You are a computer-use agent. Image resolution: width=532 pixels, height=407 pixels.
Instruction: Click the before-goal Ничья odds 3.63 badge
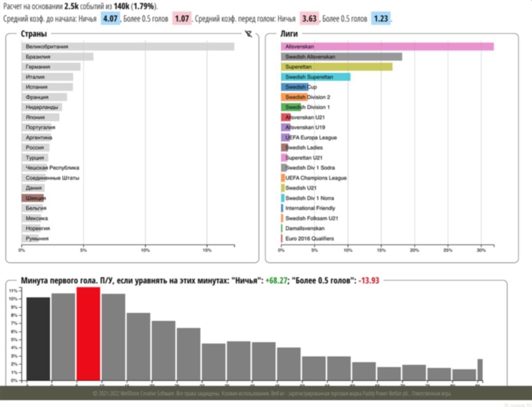pyautogui.click(x=309, y=19)
